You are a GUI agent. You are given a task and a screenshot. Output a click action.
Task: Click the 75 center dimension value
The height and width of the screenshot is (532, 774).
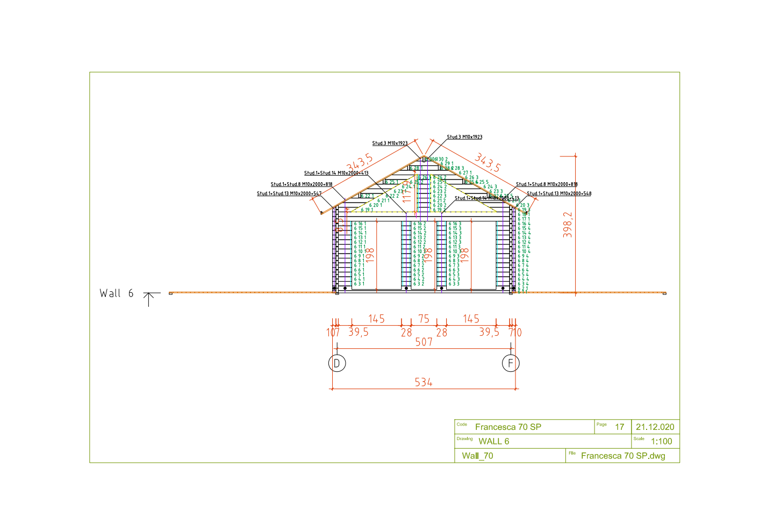(424, 319)
